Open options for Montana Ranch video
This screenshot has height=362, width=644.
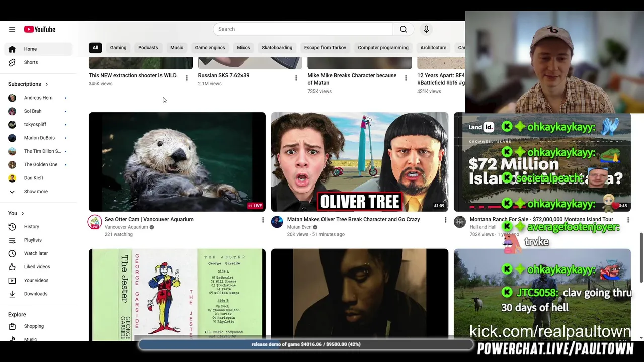pyautogui.click(x=628, y=220)
